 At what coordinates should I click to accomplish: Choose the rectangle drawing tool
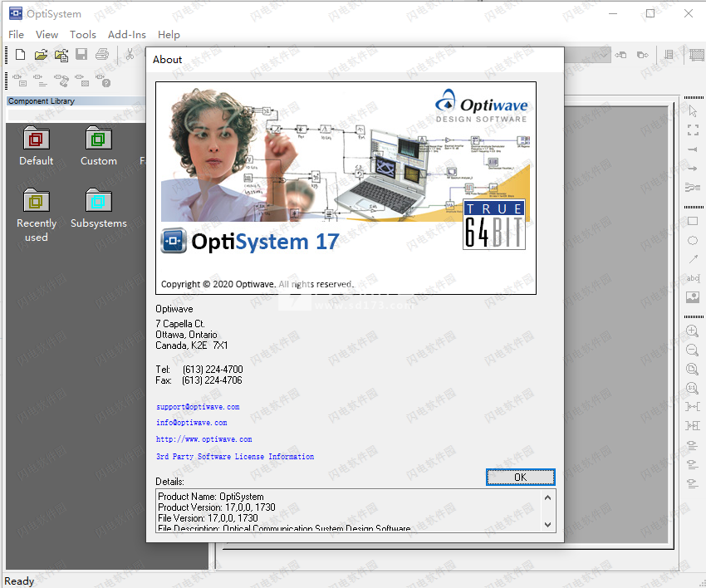[693, 221]
